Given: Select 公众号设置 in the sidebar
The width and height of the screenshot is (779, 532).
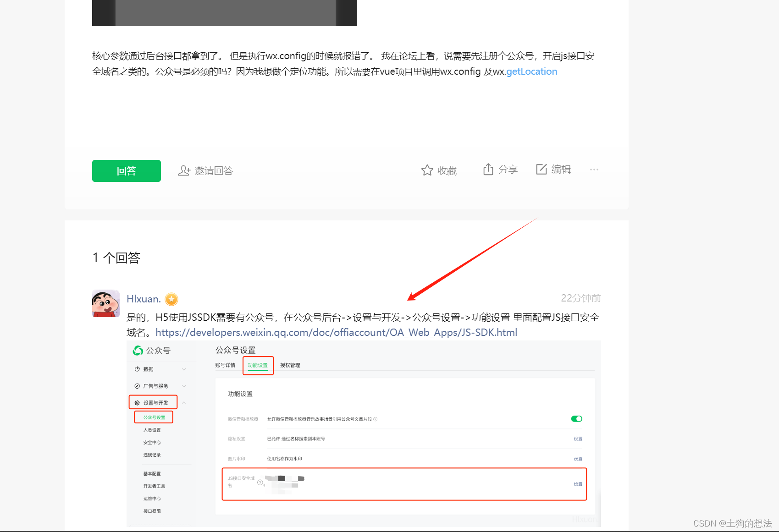Looking at the screenshot, I should (154, 417).
